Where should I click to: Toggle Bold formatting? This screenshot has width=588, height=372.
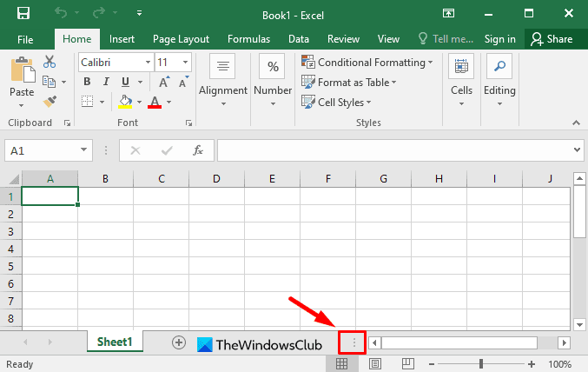[x=87, y=82]
